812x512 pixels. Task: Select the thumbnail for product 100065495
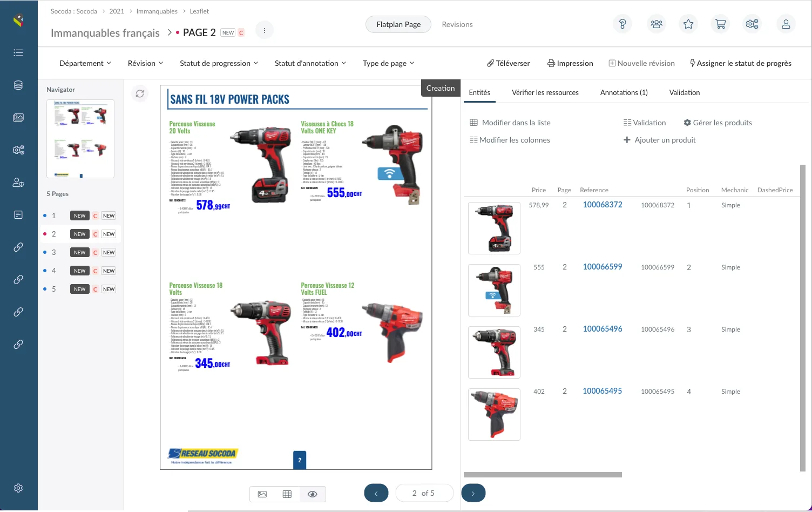tap(494, 414)
